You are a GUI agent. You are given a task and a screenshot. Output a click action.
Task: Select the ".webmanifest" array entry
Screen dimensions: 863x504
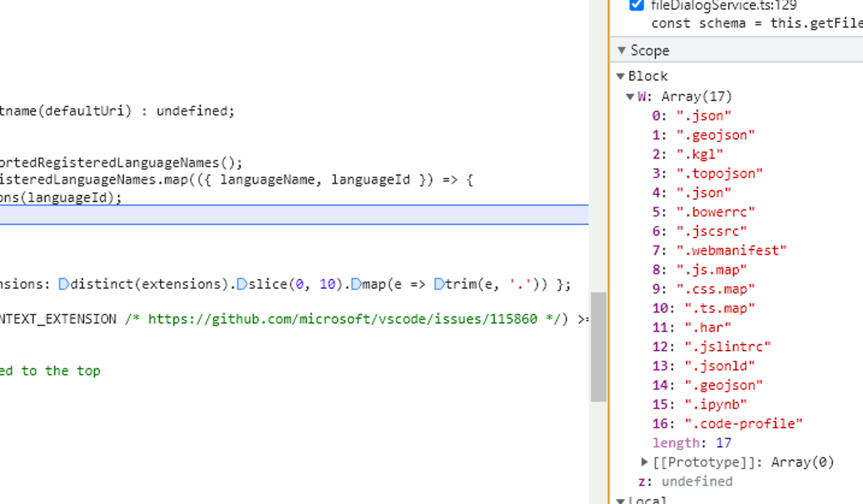[x=720, y=250]
